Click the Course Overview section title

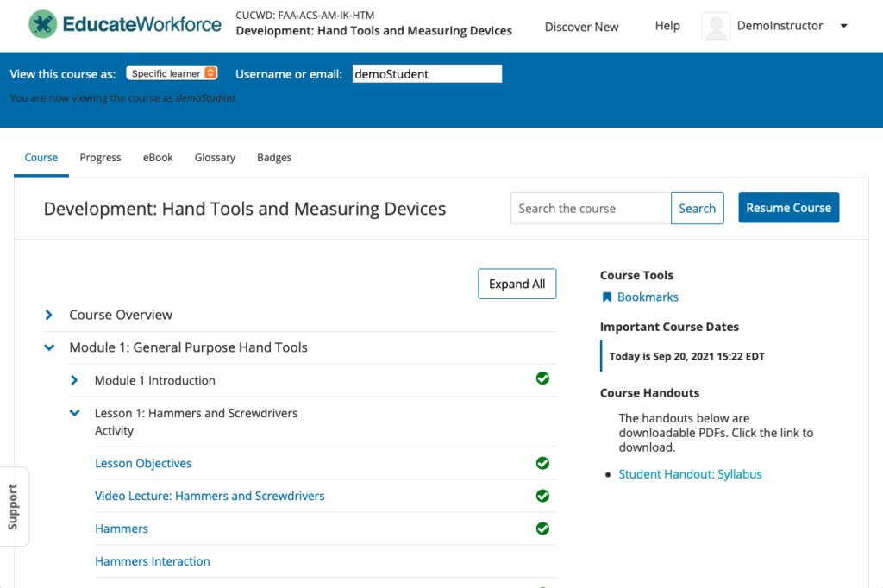pyautogui.click(x=121, y=315)
